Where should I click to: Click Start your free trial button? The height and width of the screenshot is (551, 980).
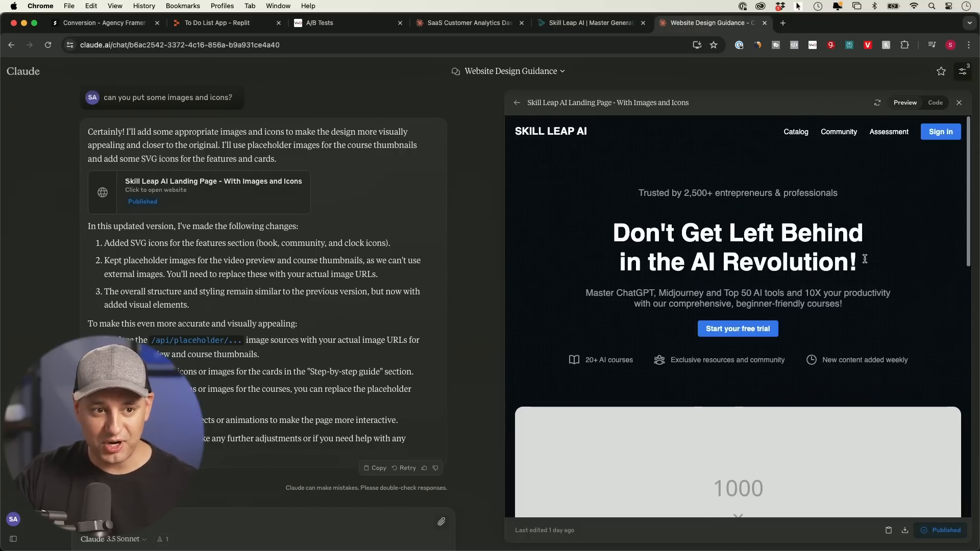click(738, 329)
